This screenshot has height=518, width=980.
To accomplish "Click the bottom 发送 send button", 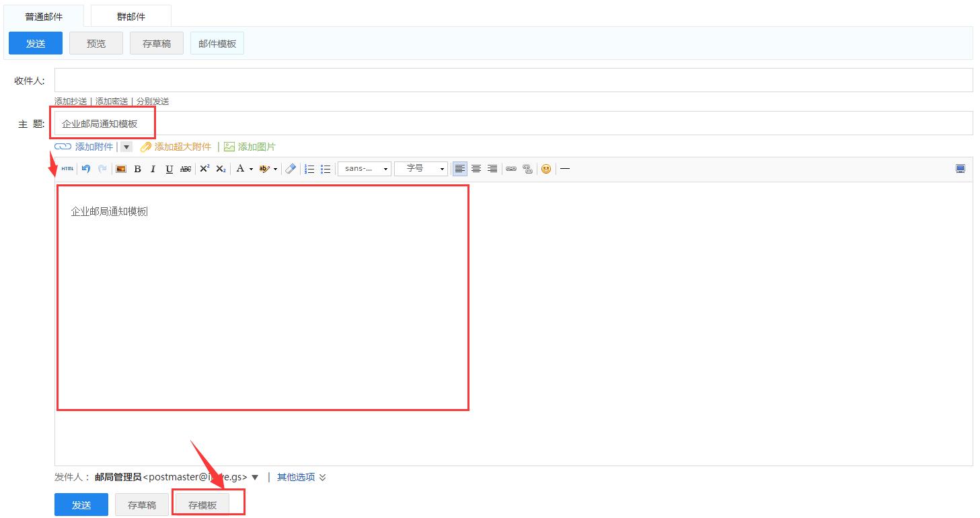I will click(x=81, y=505).
